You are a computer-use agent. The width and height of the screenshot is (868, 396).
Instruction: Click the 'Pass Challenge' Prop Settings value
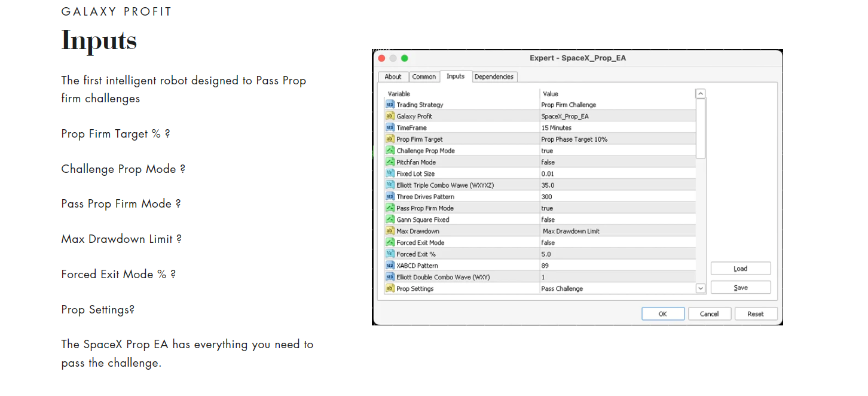coord(562,288)
